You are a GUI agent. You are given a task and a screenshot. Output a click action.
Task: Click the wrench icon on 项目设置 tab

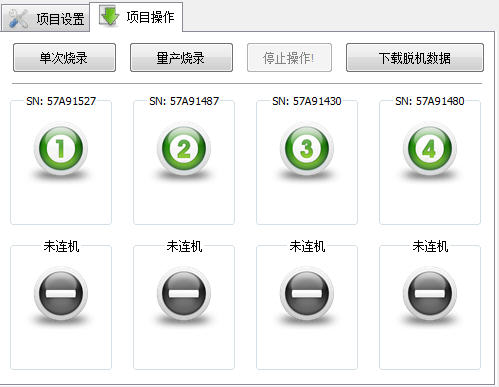point(19,19)
